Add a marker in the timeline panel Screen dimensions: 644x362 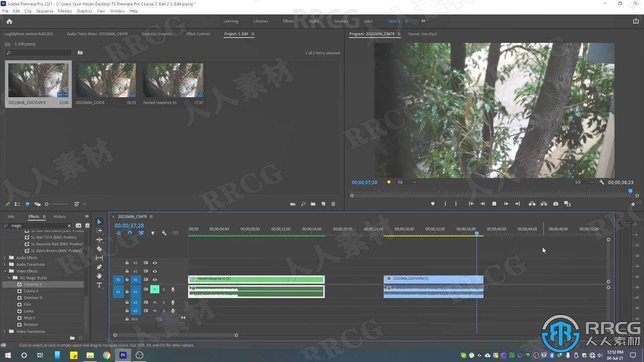pos(152,233)
